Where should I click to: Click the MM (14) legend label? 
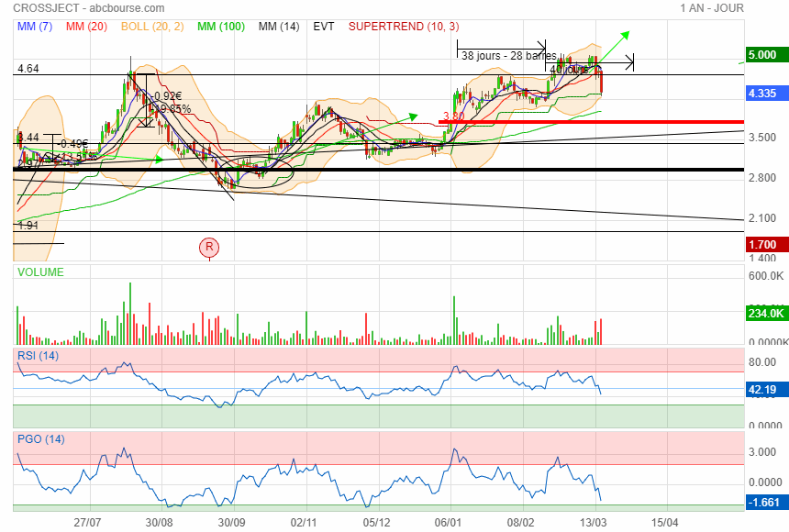(279, 27)
